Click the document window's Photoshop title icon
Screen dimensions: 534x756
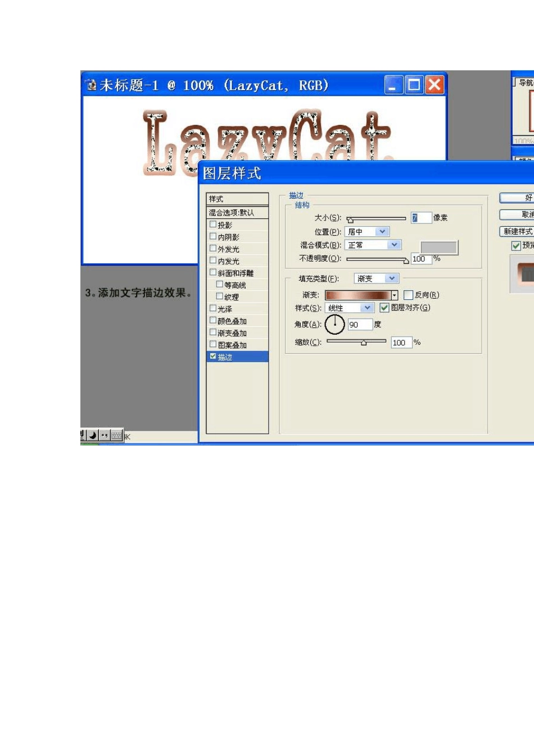tap(92, 85)
